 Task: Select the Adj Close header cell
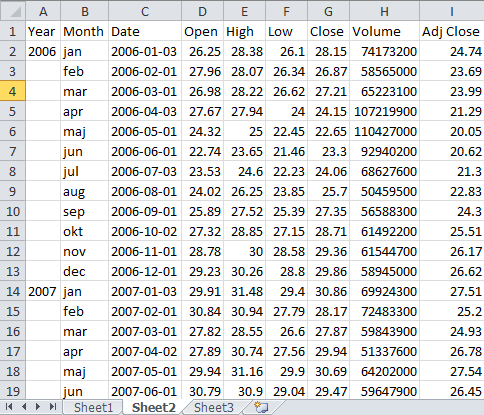452,31
